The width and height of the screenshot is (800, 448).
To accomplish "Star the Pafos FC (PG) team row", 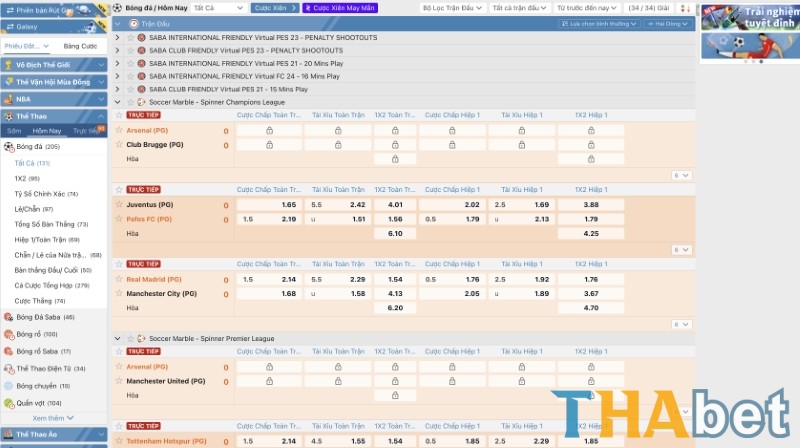I will 119,219.
